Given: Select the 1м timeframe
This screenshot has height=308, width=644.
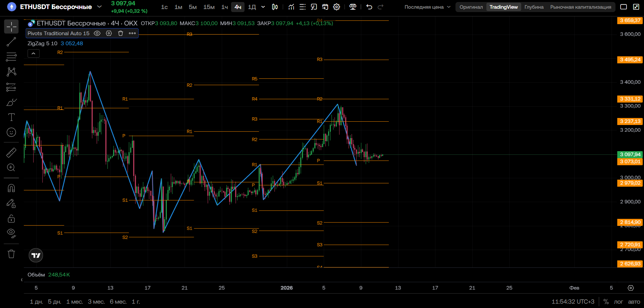Looking at the screenshot, I should tap(178, 7).
